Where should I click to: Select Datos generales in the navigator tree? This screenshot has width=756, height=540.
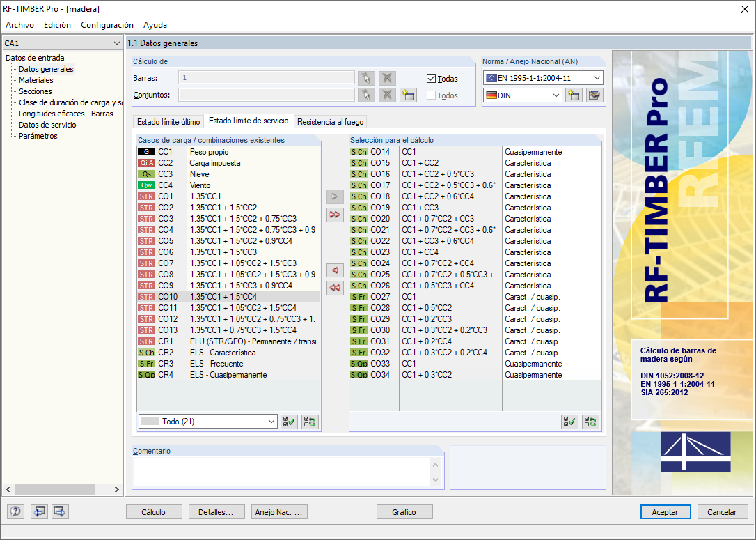click(46, 69)
